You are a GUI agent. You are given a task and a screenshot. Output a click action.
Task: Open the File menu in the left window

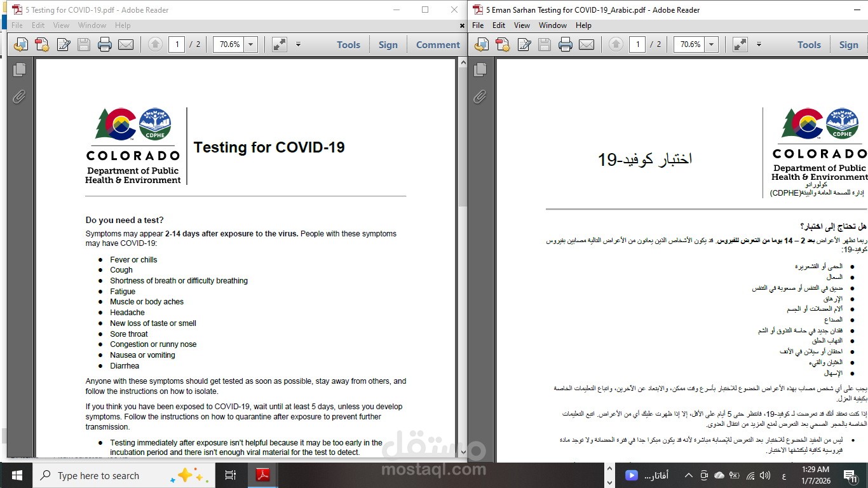(x=17, y=25)
